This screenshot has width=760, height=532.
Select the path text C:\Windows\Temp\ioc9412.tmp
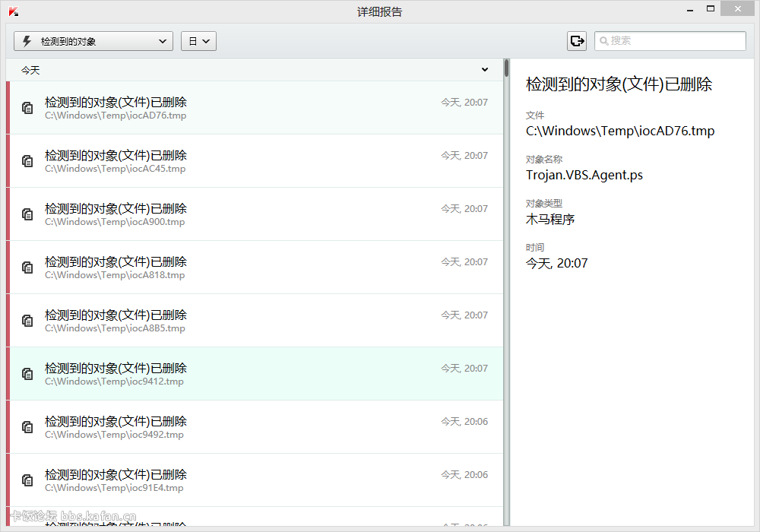click(115, 382)
